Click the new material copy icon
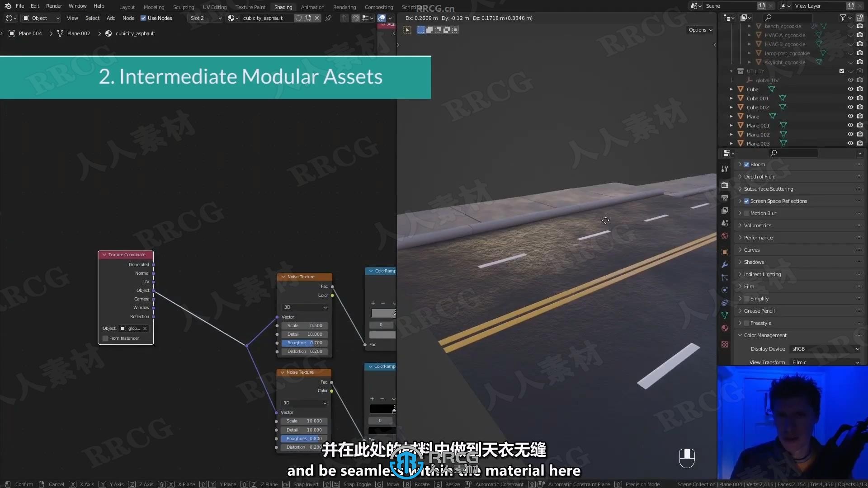 [x=308, y=18]
